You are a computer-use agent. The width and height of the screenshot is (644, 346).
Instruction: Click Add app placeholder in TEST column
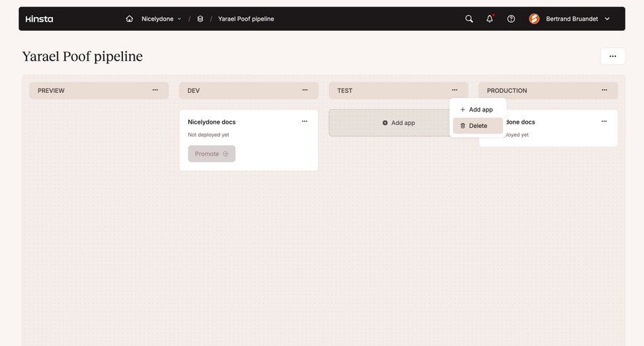399,123
